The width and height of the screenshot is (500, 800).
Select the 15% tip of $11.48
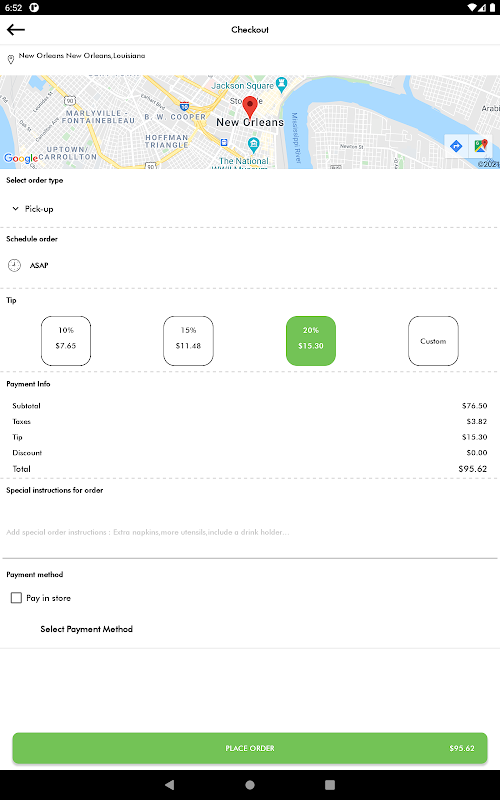(188, 341)
